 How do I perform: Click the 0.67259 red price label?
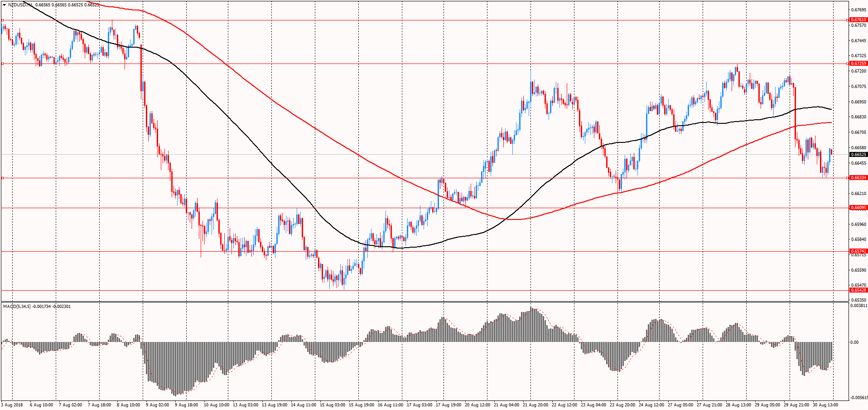pos(858,63)
